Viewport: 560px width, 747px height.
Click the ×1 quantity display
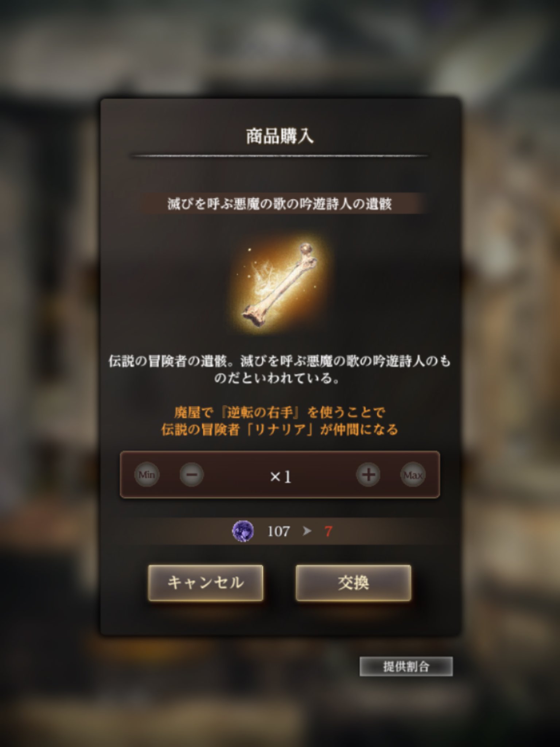(x=280, y=476)
